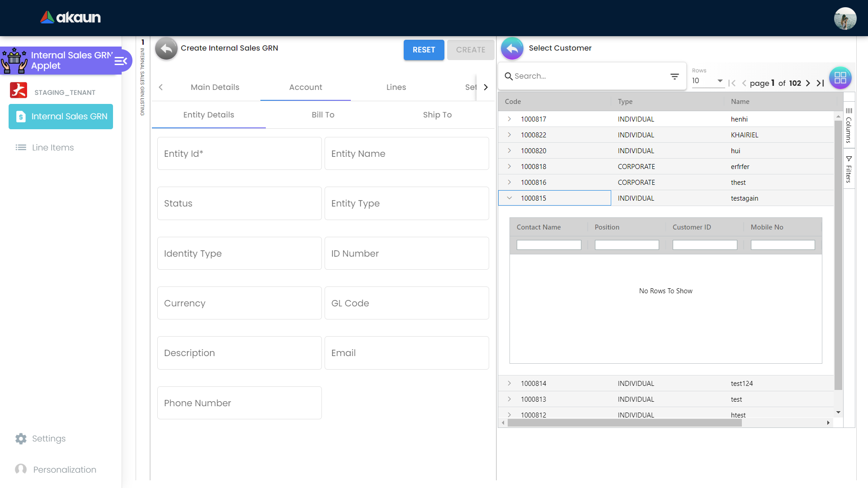The image size is (868, 488).
Task: Jump to last page of customer list
Action: coord(820,83)
